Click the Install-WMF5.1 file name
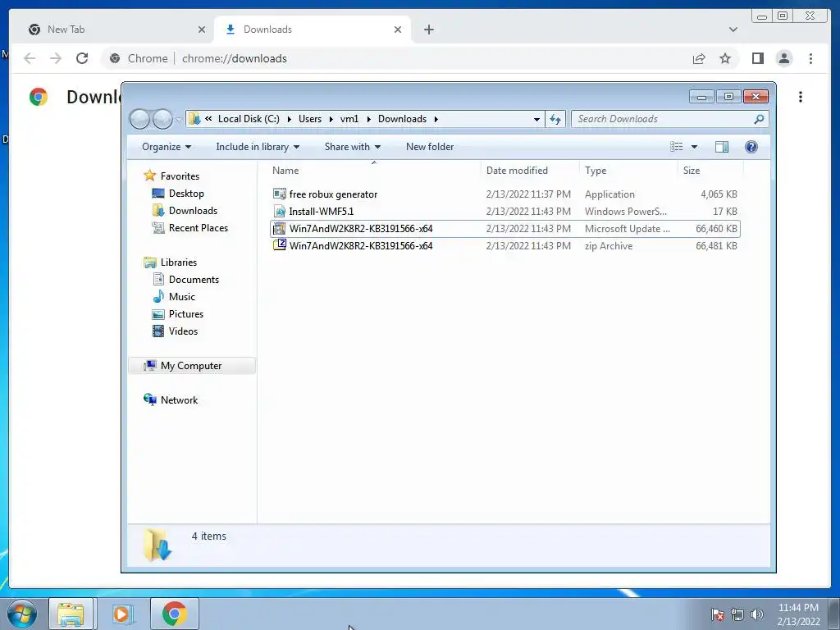 tap(322, 212)
